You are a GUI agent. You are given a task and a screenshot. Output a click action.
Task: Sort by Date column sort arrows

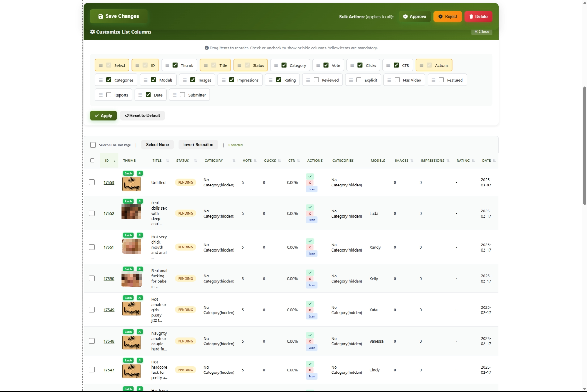[x=494, y=161]
